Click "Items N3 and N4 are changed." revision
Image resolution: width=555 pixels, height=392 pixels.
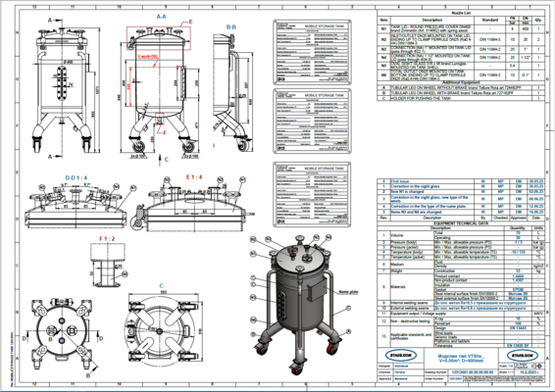tap(416, 212)
